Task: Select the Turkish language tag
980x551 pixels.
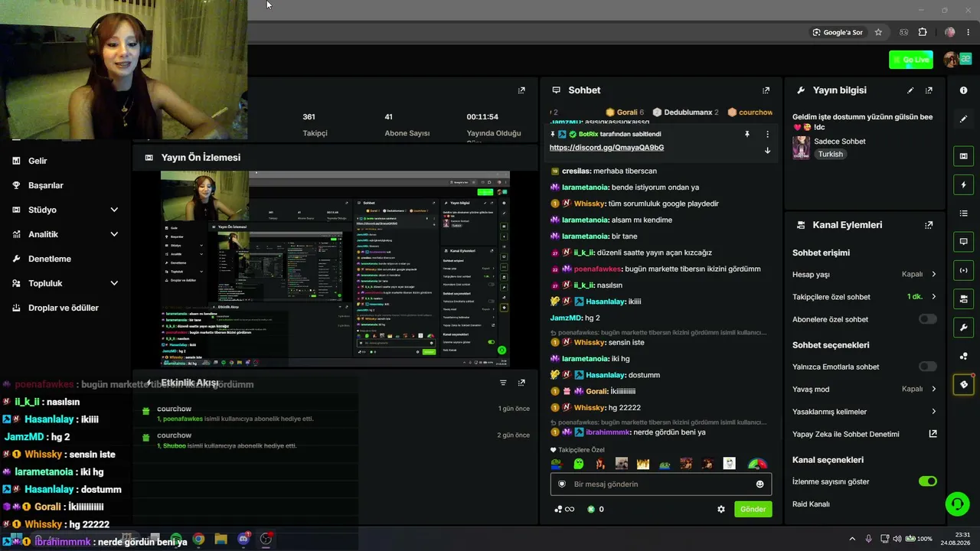Action: pyautogui.click(x=830, y=154)
